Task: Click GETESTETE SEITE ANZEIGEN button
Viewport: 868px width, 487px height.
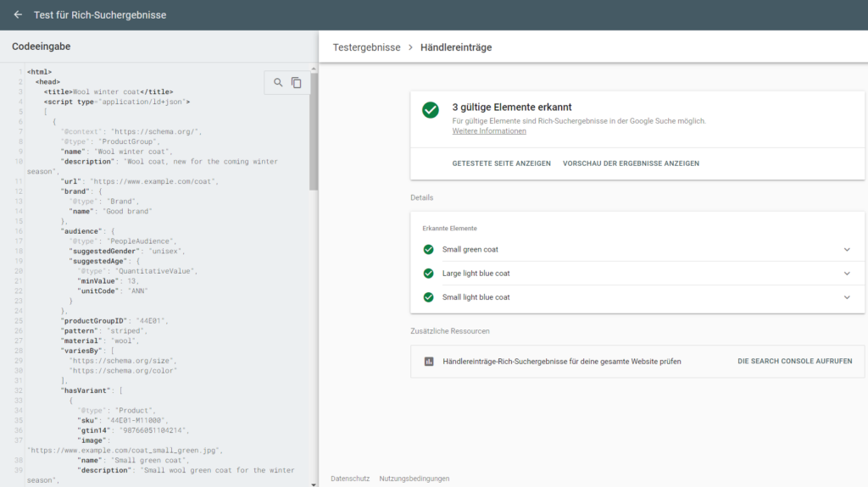Action: click(x=501, y=163)
